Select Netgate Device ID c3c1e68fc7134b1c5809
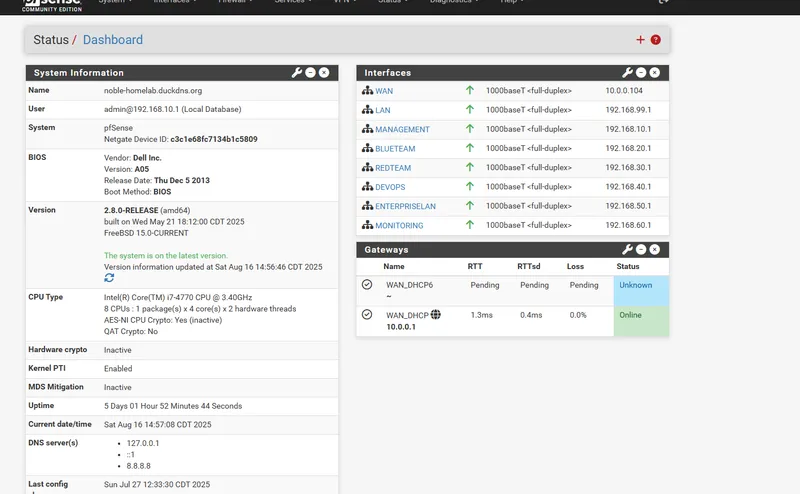 tap(214, 139)
